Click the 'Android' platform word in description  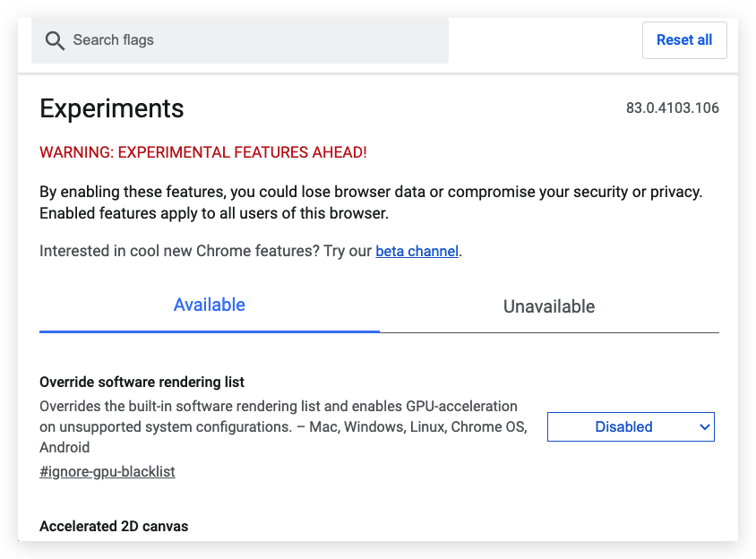tap(64, 447)
